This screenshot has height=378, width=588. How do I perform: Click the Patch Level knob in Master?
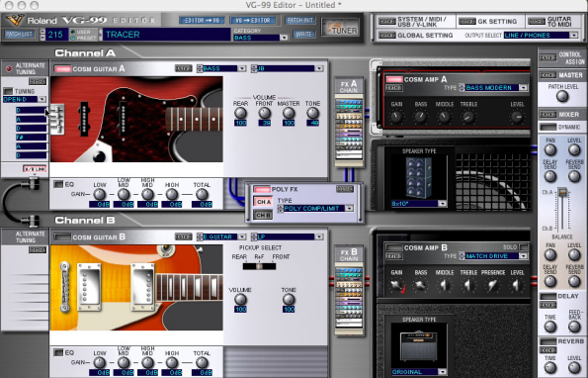point(562,97)
